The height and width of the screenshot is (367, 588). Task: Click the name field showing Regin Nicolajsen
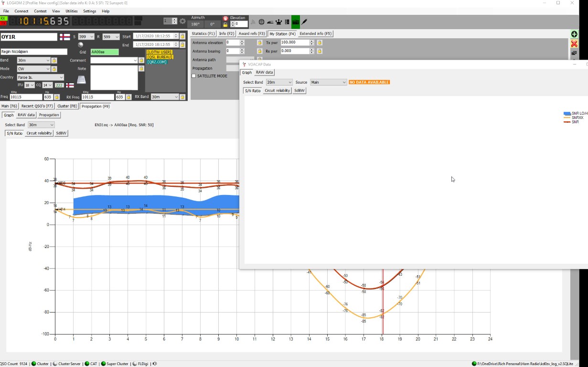click(34, 52)
